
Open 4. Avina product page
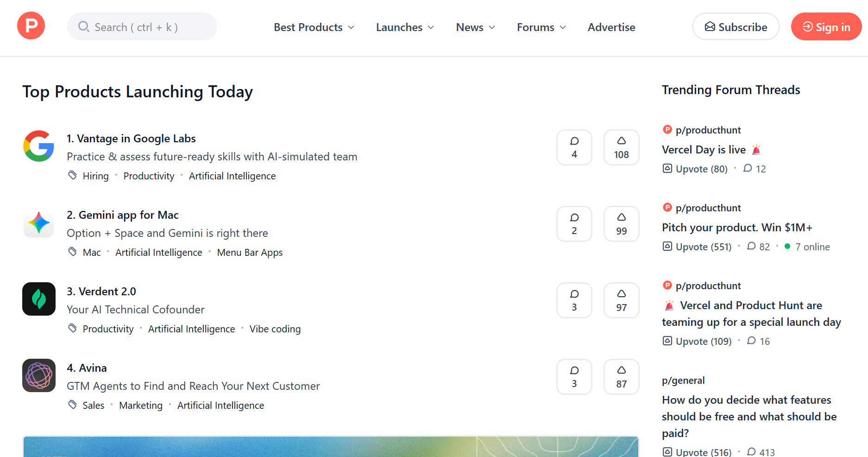coord(87,368)
